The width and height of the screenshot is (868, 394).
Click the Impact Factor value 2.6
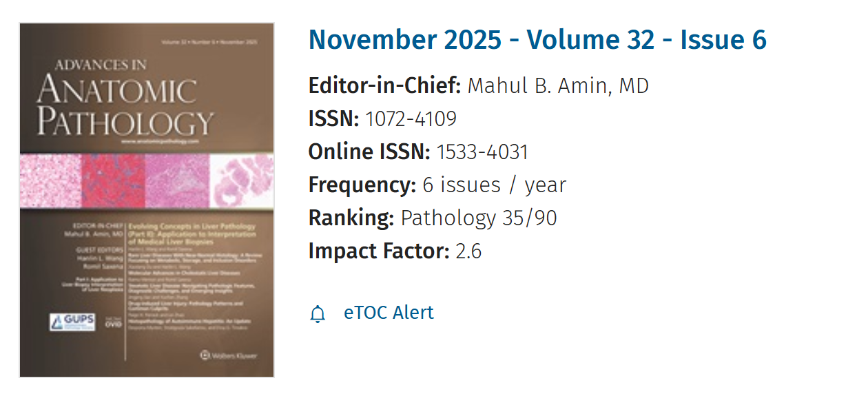pos(468,251)
